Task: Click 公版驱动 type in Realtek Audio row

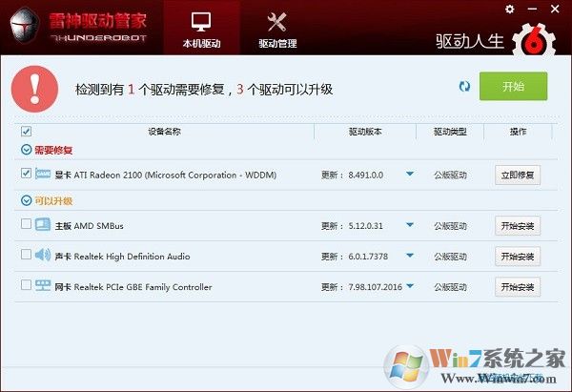Action: point(450,257)
